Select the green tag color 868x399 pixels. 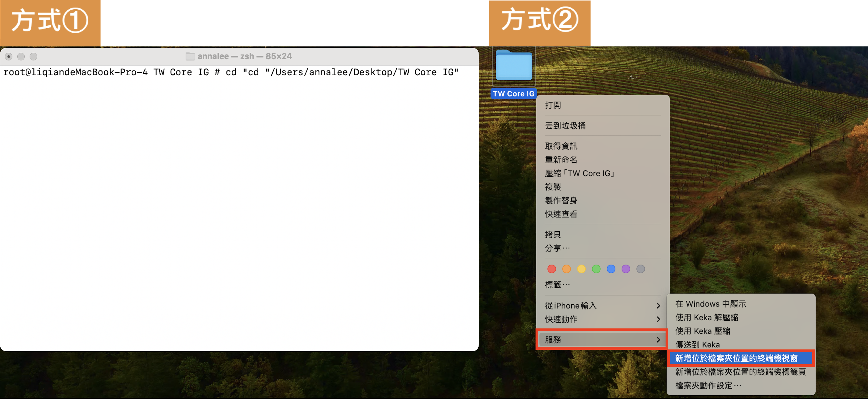click(596, 269)
